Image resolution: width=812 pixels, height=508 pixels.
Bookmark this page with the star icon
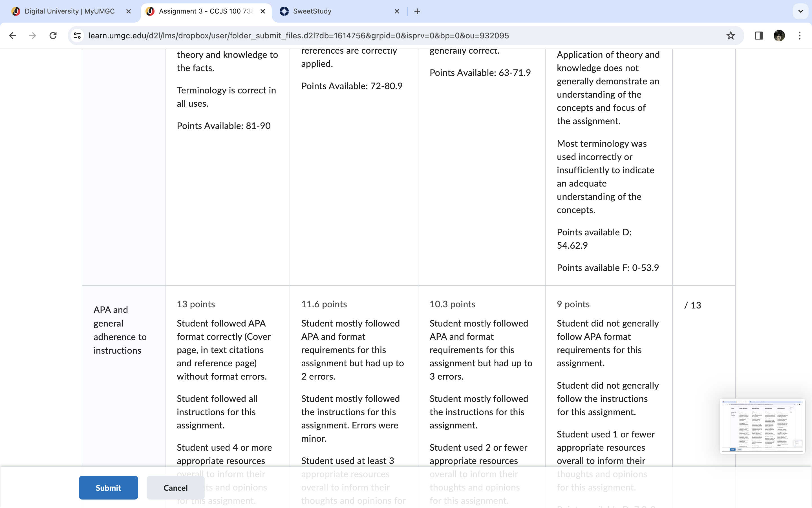pyautogui.click(x=731, y=36)
